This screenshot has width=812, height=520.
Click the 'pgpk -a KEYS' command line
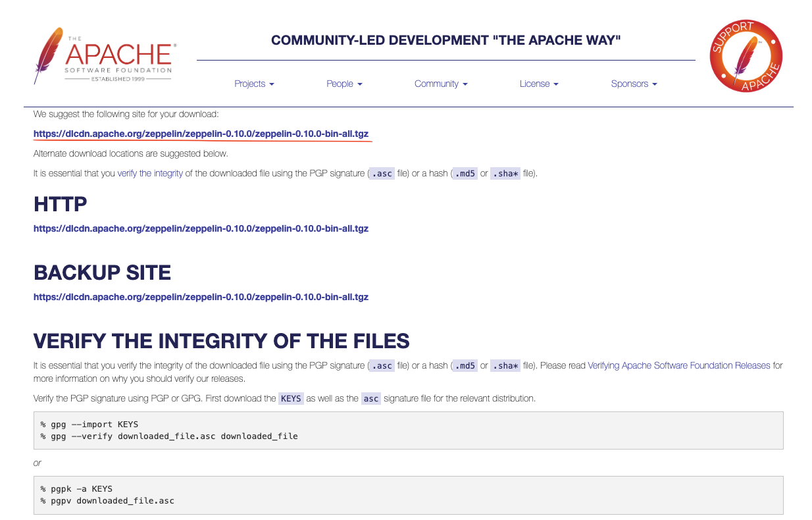tap(76, 489)
